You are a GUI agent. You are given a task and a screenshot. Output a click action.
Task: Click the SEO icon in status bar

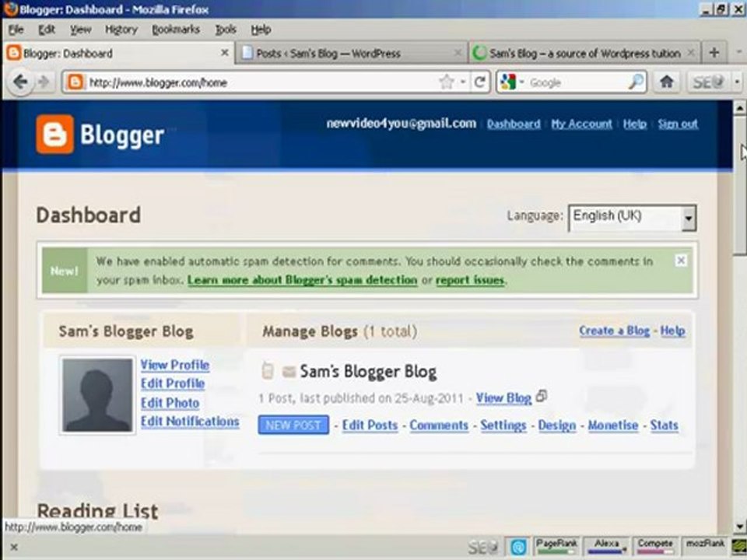(482, 547)
